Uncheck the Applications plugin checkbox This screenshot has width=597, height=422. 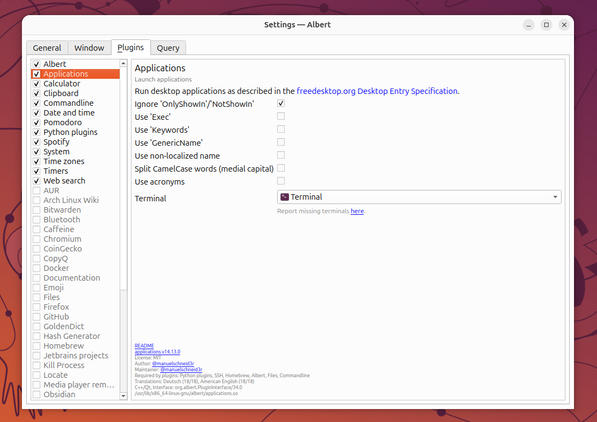(x=37, y=74)
